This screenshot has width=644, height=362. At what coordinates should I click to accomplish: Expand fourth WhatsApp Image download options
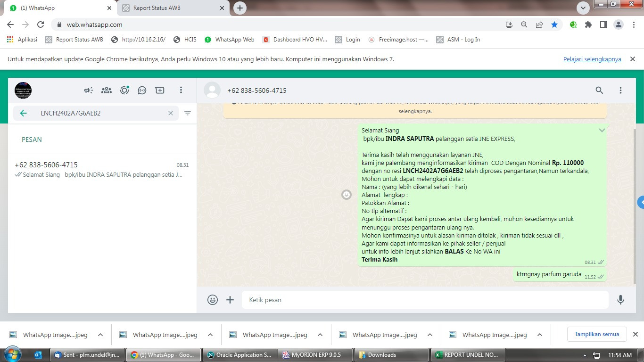pyautogui.click(x=430, y=335)
